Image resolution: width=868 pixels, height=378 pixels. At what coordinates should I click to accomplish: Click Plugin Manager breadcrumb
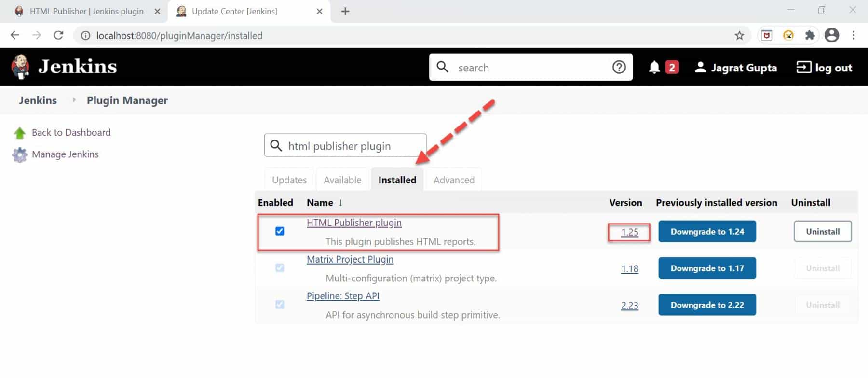(x=127, y=100)
